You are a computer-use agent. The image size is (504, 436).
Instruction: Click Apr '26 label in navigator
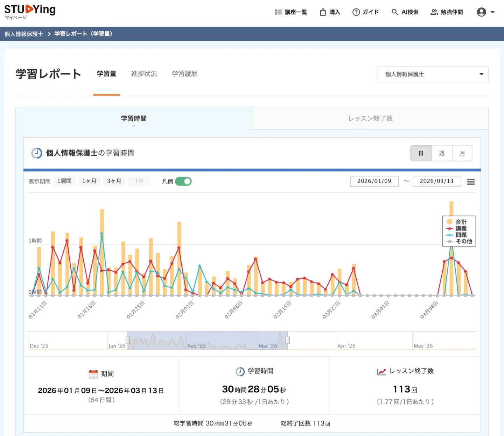point(346,346)
